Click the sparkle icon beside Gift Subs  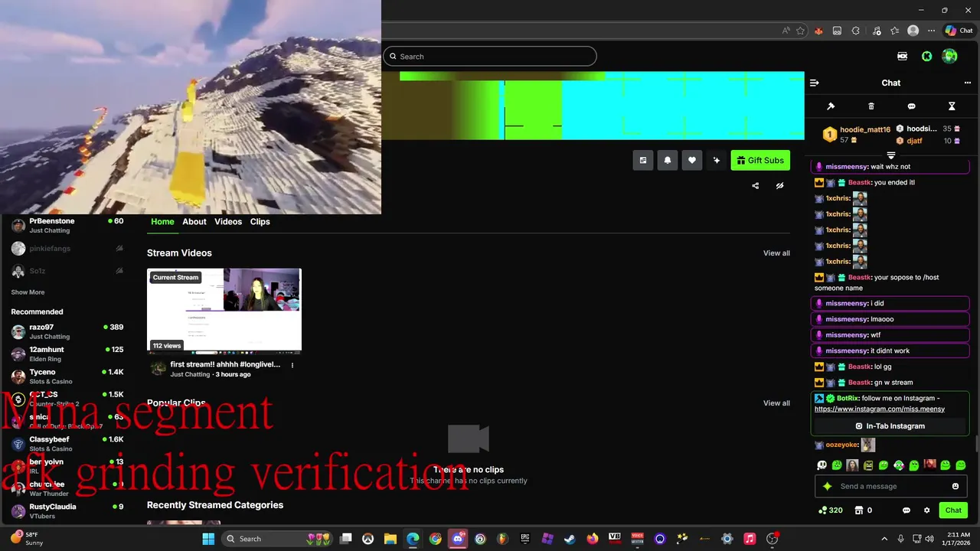click(x=717, y=160)
